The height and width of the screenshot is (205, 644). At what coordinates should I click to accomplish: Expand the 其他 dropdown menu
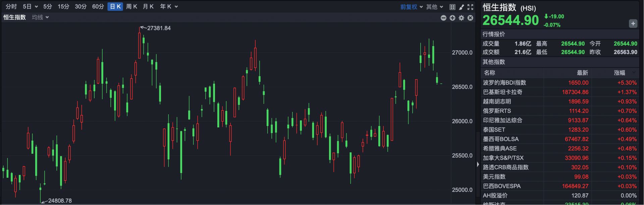[x=434, y=7]
